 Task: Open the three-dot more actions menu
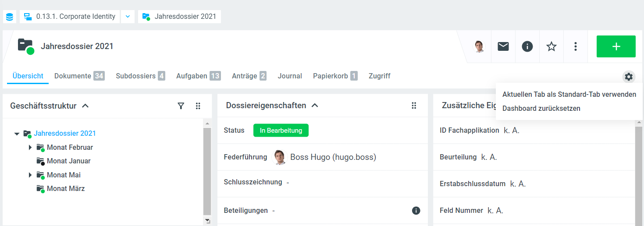576,46
